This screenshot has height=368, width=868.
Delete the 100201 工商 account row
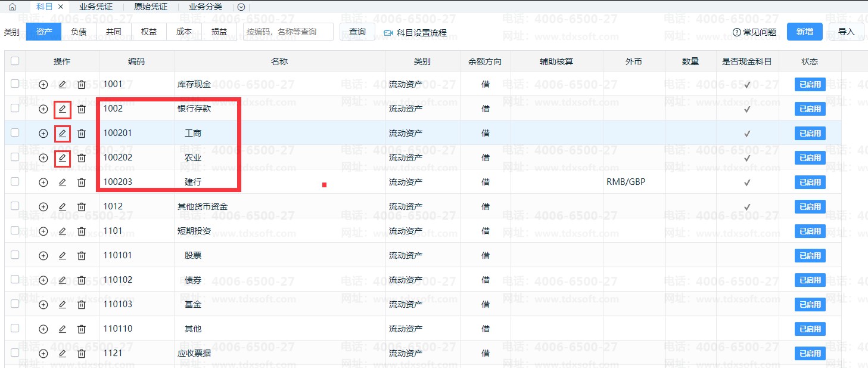point(82,134)
